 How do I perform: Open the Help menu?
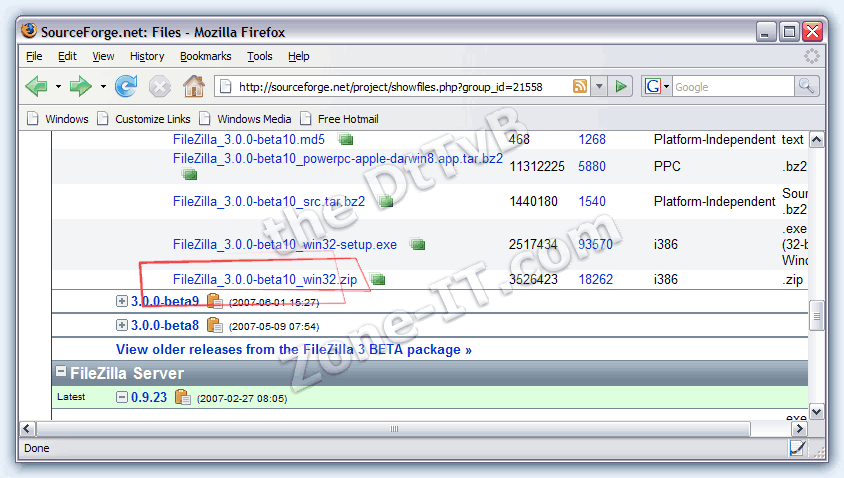[298, 56]
